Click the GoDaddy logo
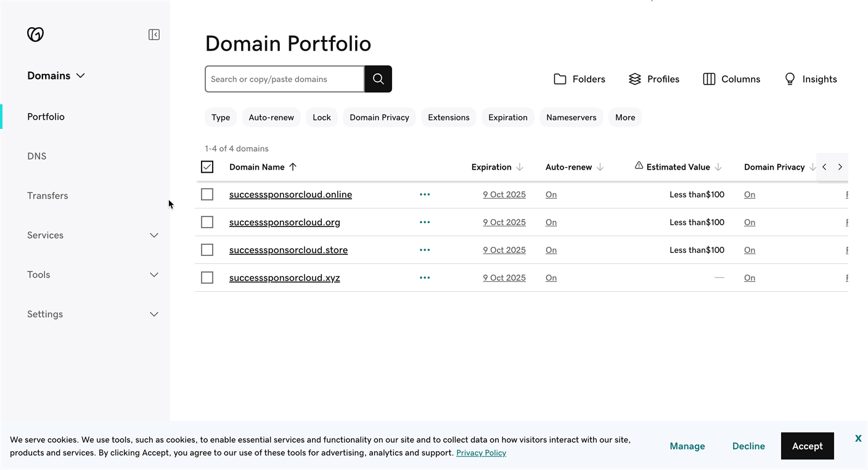868x470 pixels. pos(35,34)
